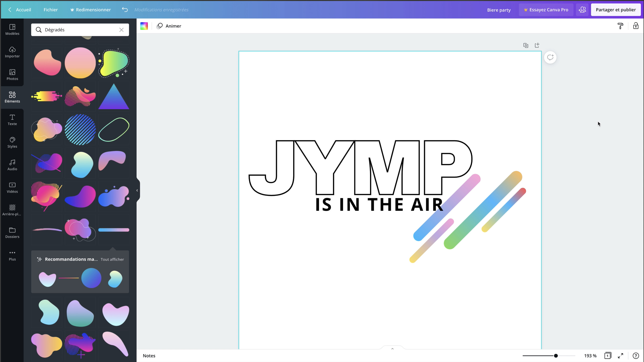Viewport: 644px width, 362px height.
Task: Select the blue-pink cloud blob with dots
Action: tap(114, 196)
